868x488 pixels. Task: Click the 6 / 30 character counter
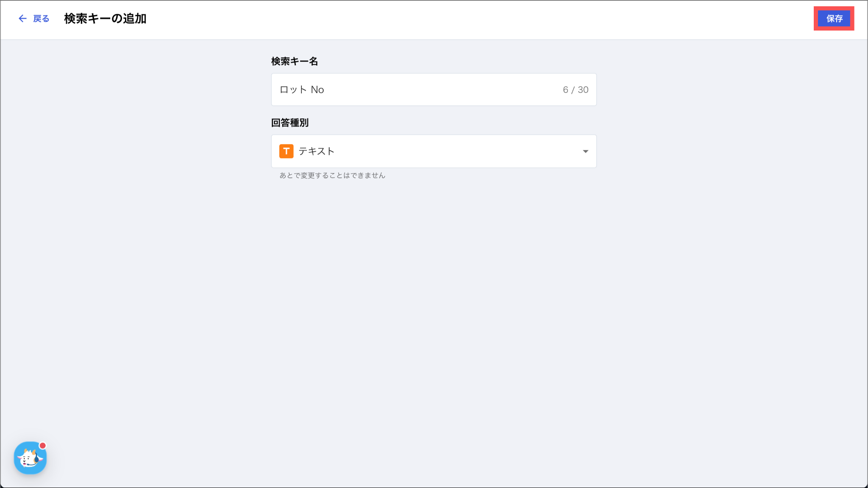[575, 90]
